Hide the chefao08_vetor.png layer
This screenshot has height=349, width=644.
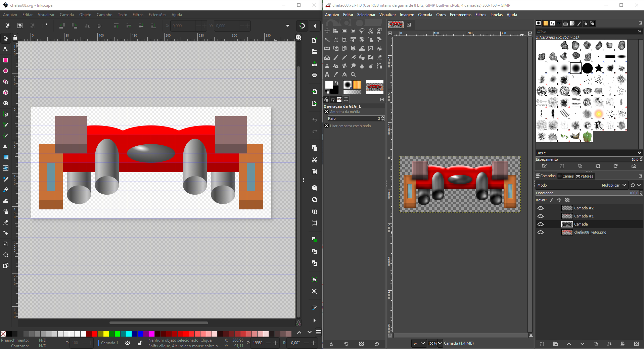(x=541, y=232)
